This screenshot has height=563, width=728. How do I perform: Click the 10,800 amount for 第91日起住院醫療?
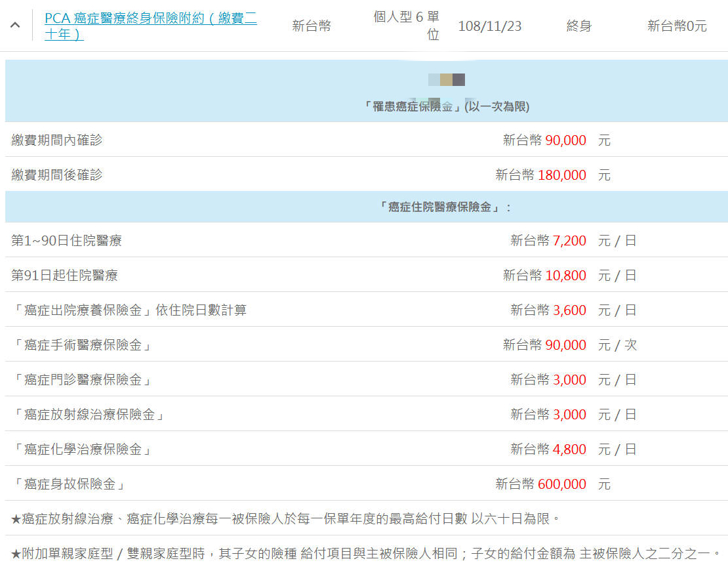[x=565, y=276]
